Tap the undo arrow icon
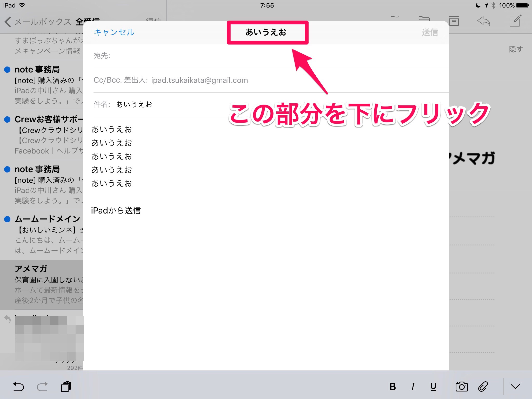This screenshot has height=399, width=532. click(x=18, y=387)
